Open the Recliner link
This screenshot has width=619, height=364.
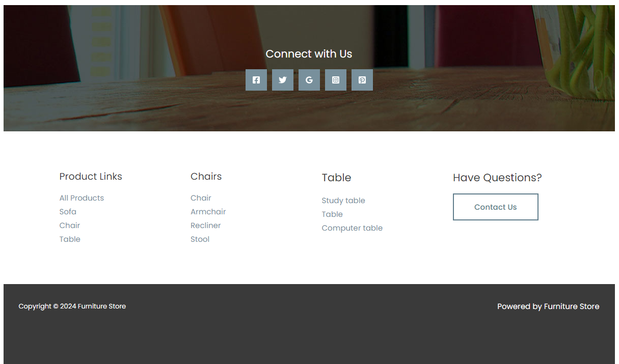pos(206,226)
